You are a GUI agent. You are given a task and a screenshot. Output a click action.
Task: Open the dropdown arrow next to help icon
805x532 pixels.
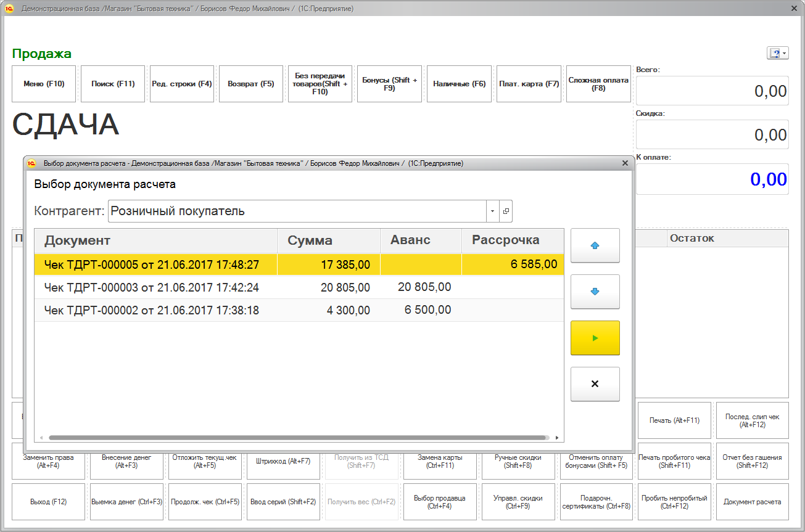[x=785, y=54]
